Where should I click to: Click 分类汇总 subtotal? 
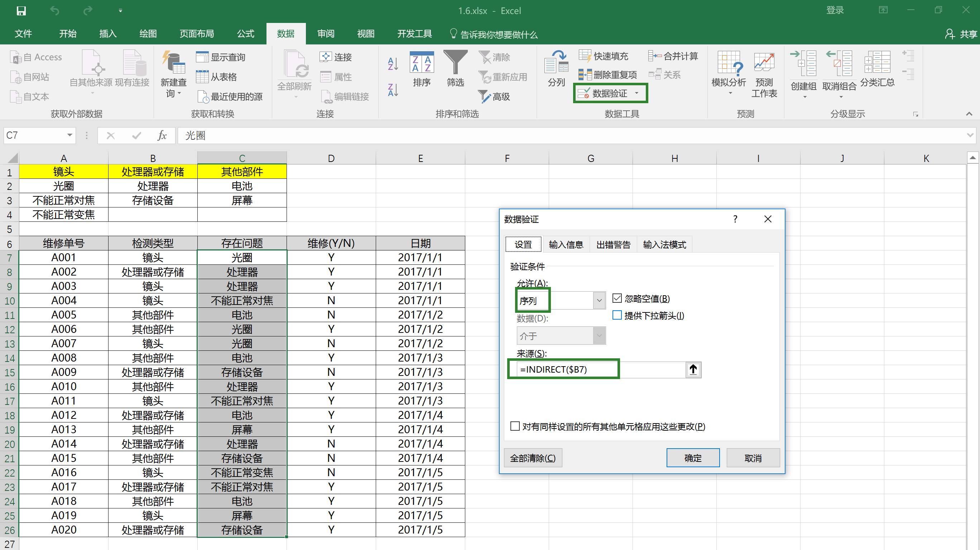877,69
